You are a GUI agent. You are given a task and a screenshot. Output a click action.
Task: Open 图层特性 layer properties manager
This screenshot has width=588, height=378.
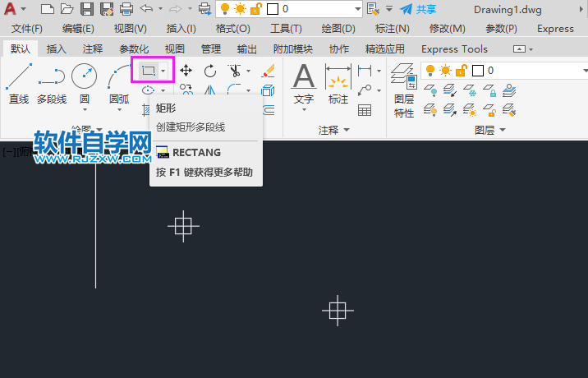(x=404, y=90)
